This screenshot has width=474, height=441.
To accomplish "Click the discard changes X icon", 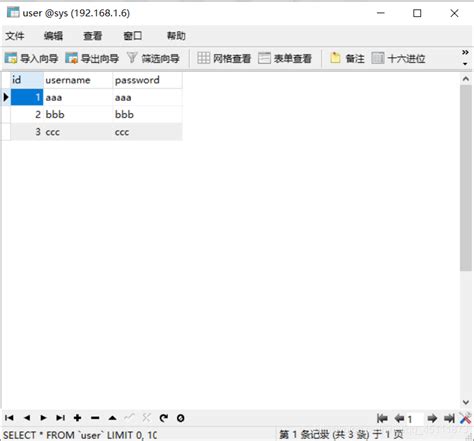I will tap(146, 417).
